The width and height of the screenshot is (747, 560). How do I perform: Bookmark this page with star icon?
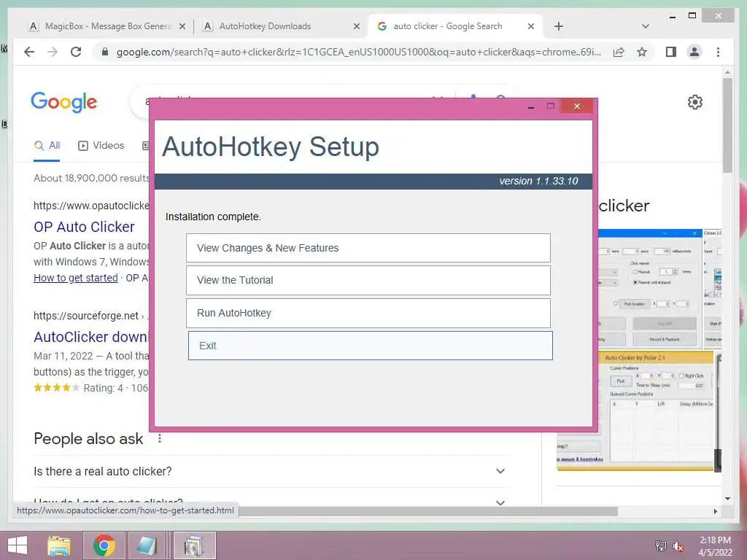642,52
